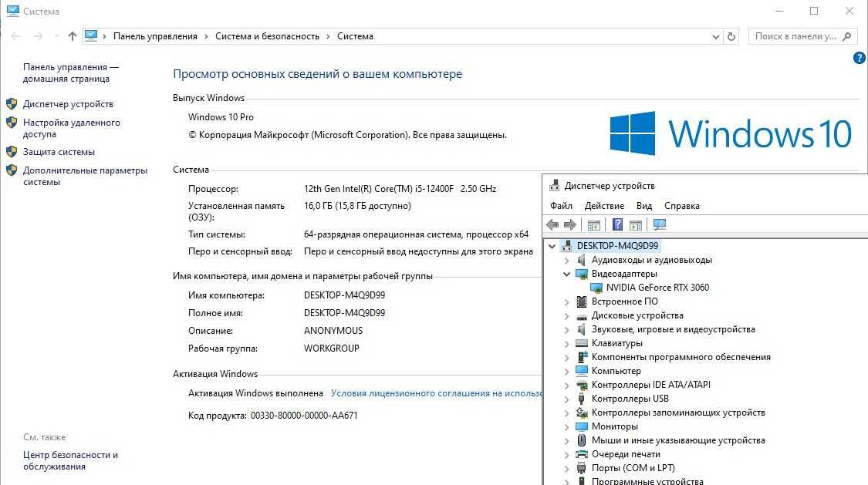Go up one level in System window
The width and height of the screenshot is (868, 485).
click(72, 36)
